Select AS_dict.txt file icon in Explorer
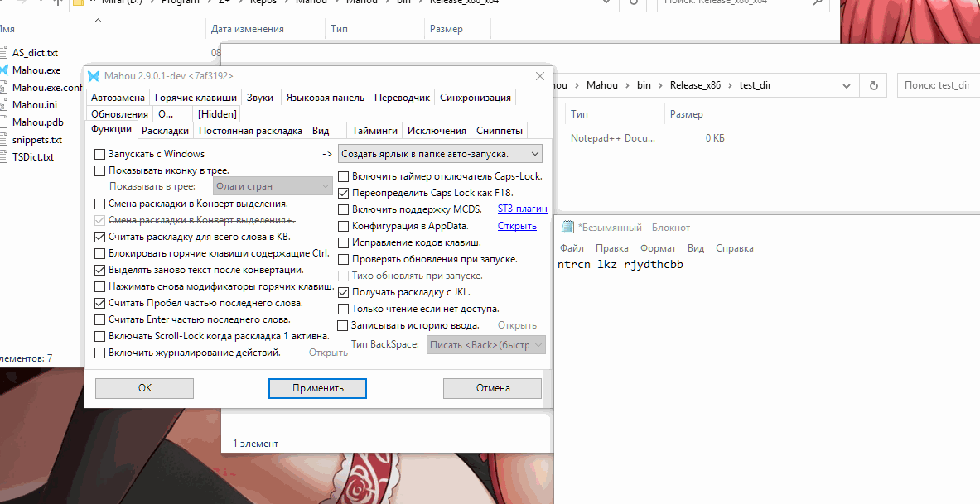Image resolution: width=980 pixels, height=504 pixels. click(3, 53)
